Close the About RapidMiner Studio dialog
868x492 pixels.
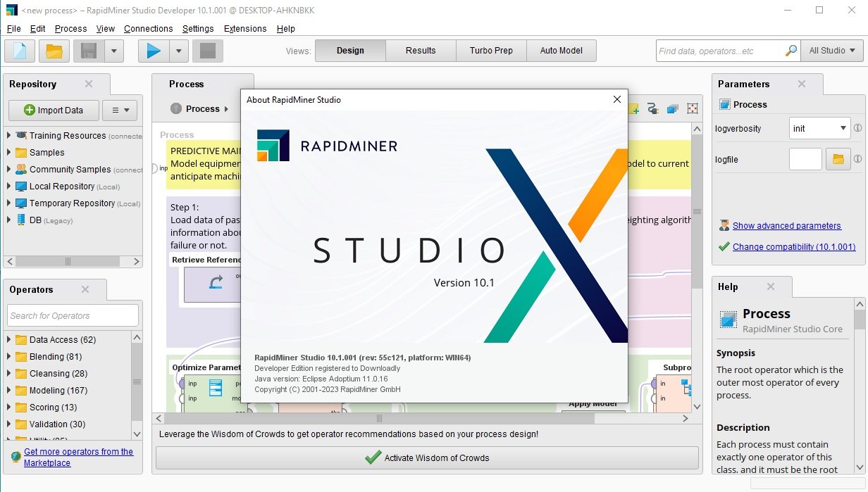pos(617,100)
